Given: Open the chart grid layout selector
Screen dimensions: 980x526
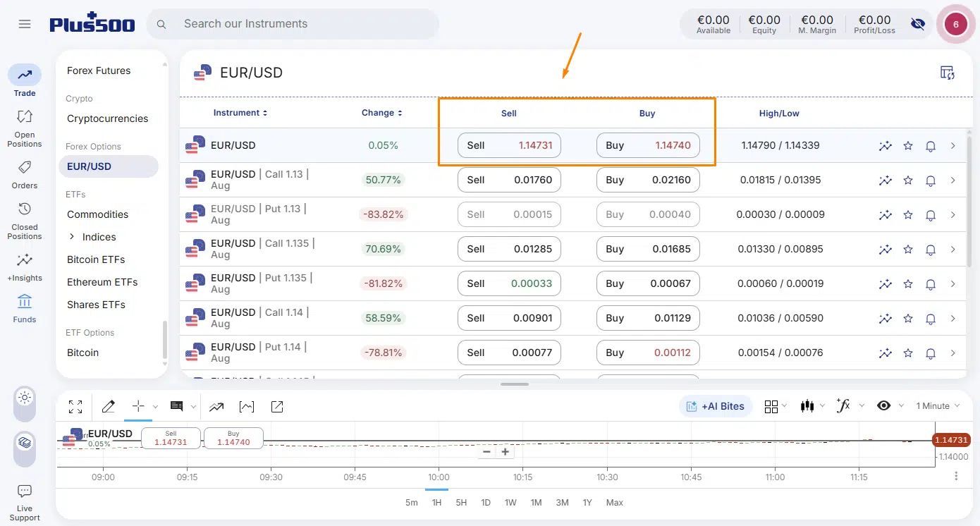Looking at the screenshot, I should [771, 406].
